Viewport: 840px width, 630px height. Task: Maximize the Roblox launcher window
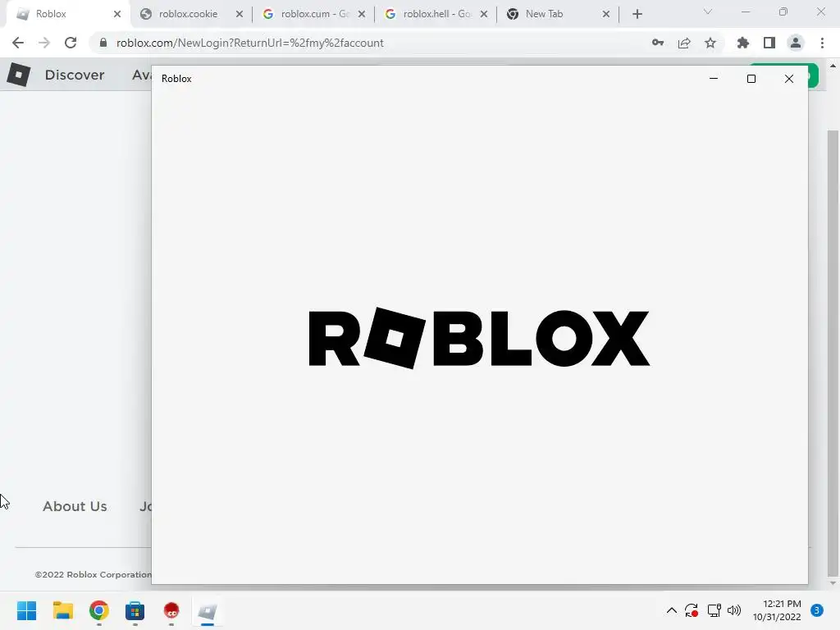point(751,79)
